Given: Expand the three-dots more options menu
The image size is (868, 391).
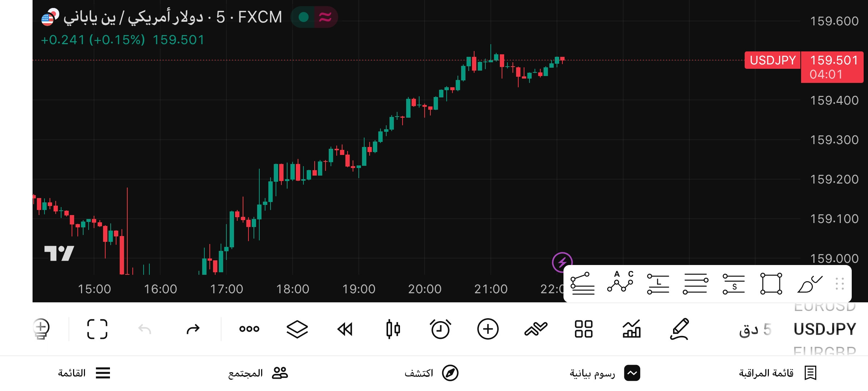Looking at the screenshot, I should click(249, 329).
